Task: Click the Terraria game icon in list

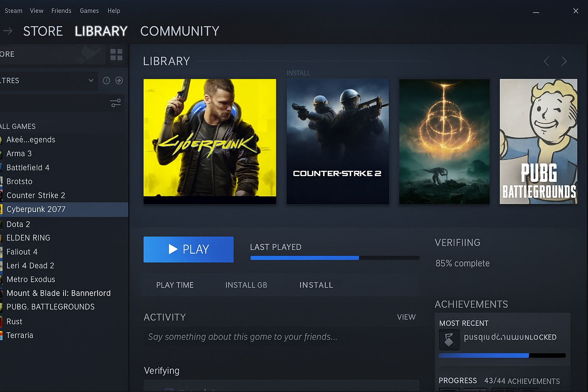Action: pyautogui.click(x=1, y=336)
